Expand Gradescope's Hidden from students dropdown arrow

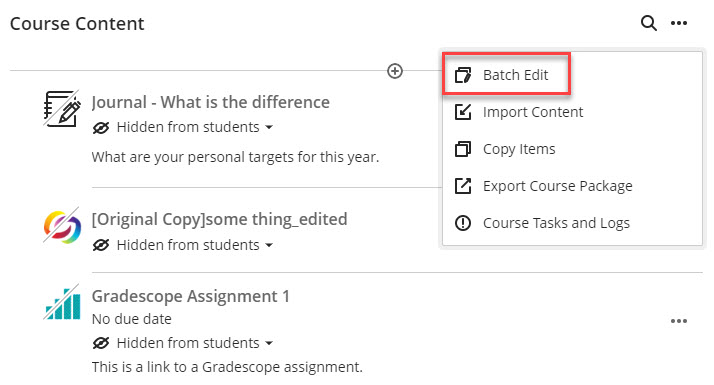pyautogui.click(x=269, y=344)
